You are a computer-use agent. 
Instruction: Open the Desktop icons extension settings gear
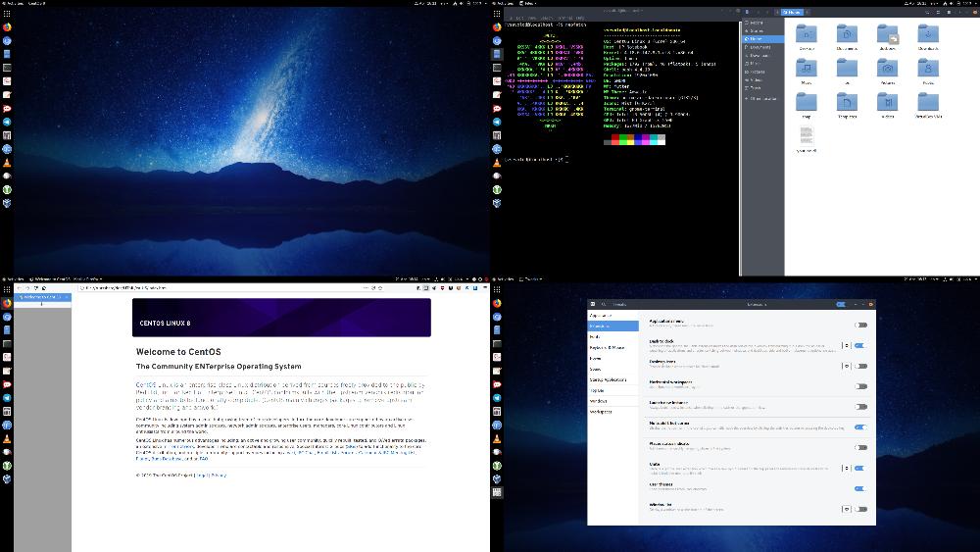click(x=847, y=367)
